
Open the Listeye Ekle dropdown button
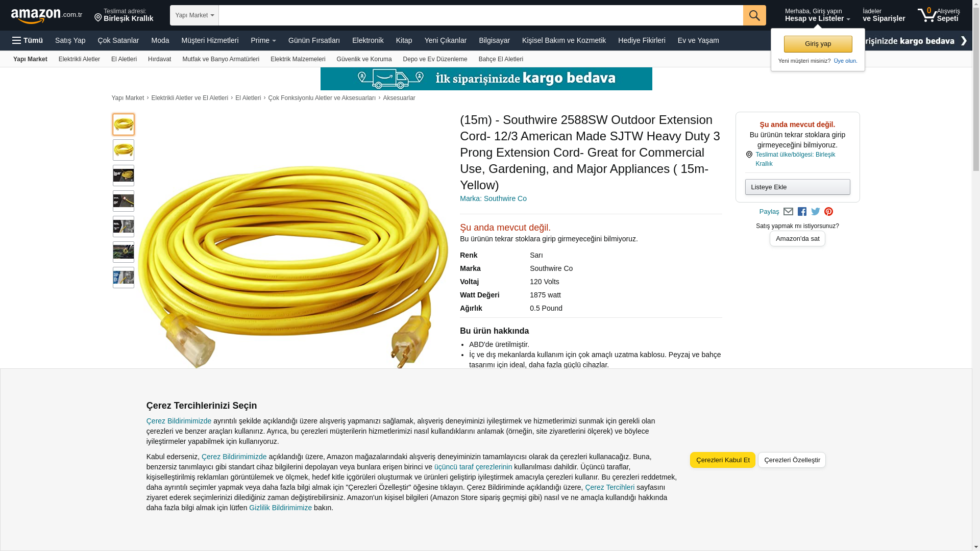pos(797,187)
